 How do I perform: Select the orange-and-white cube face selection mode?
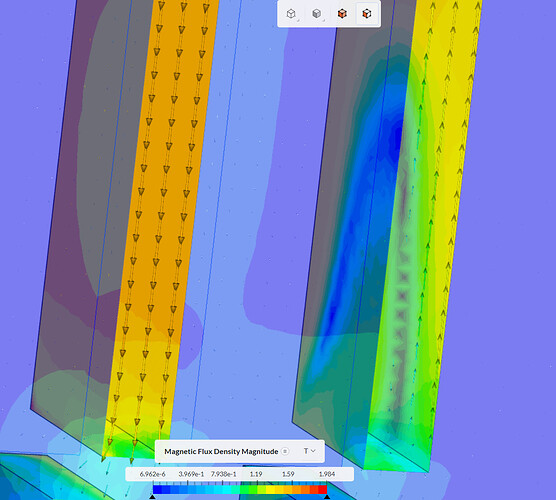pos(367,14)
